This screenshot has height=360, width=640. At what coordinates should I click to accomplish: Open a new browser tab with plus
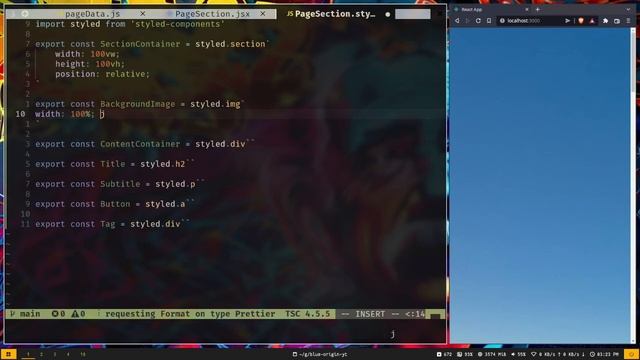click(538, 9)
